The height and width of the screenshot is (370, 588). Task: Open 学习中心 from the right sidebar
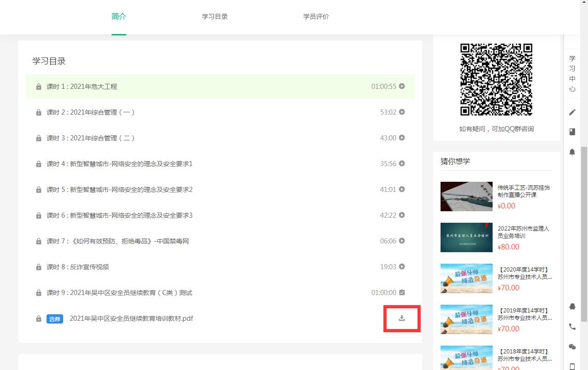tap(572, 74)
